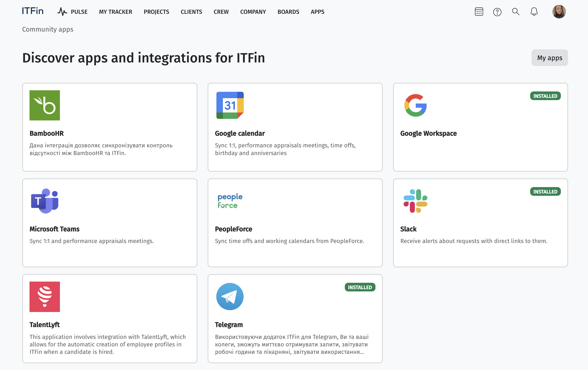Click Telegram Ukrainian description text
588x370 pixels.
pyautogui.click(x=292, y=344)
